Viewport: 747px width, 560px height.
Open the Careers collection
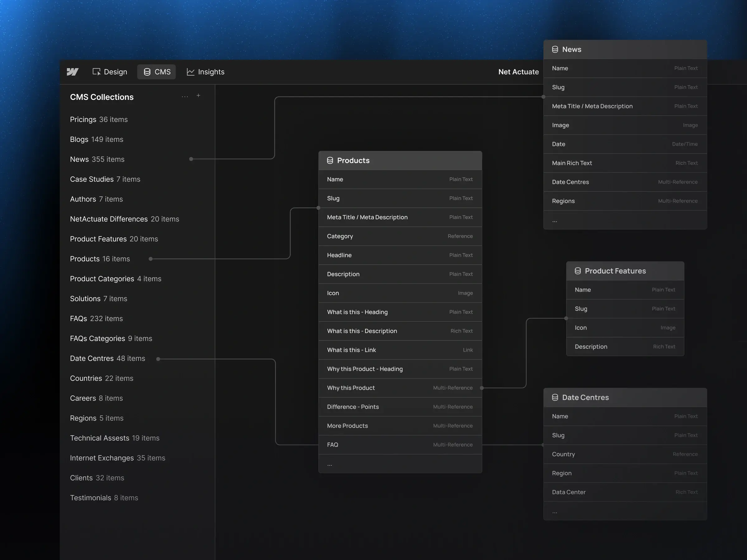(96, 398)
